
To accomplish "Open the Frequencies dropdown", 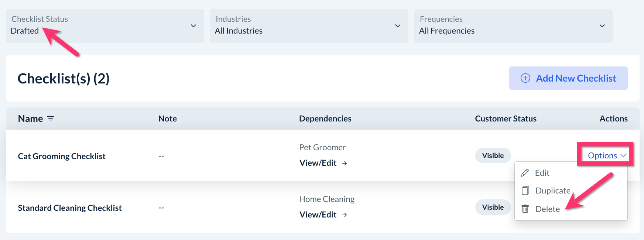I will tap(513, 26).
